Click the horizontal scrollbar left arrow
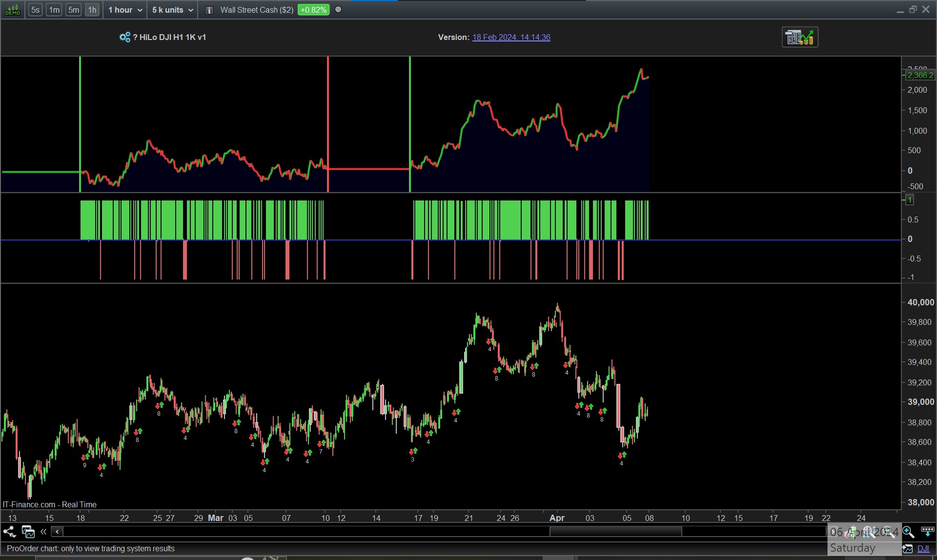This screenshot has width=937, height=560. (x=57, y=532)
